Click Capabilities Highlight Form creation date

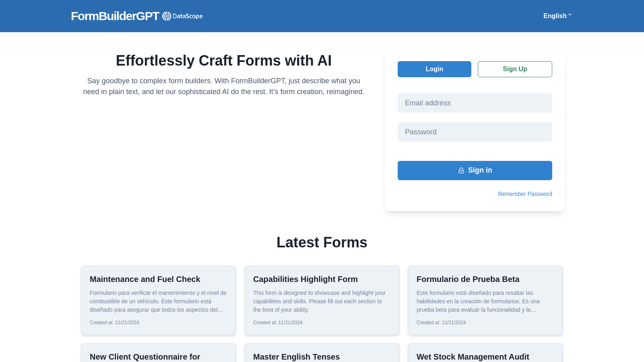278,323
